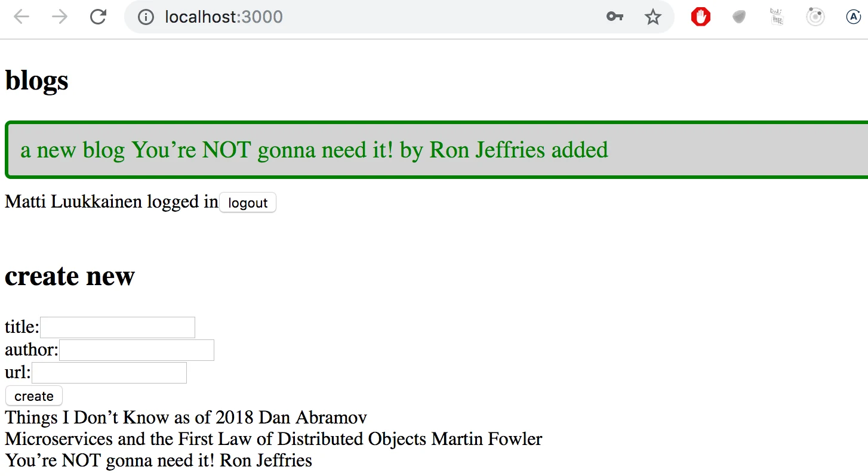Open saved password key icon
This screenshot has width=868, height=476.
point(615,17)
